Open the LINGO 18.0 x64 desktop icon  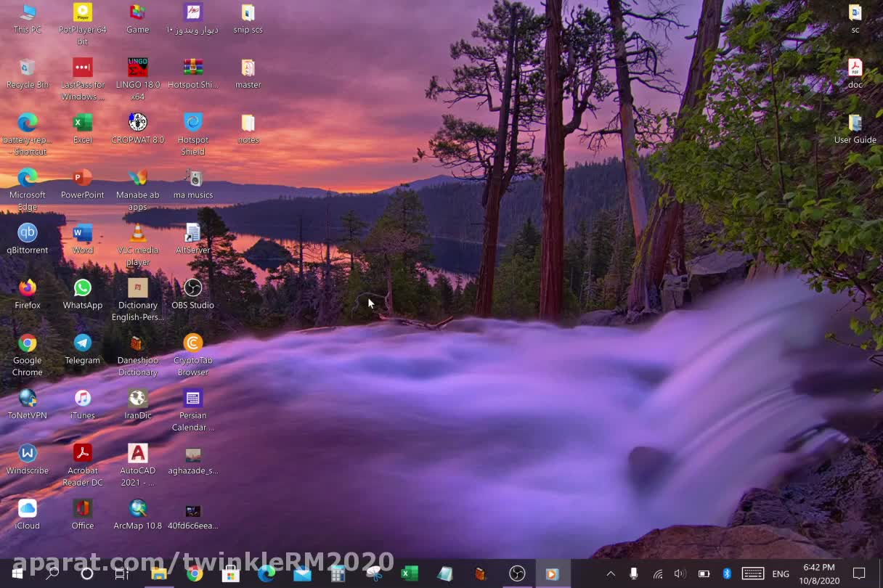[137, 68]
